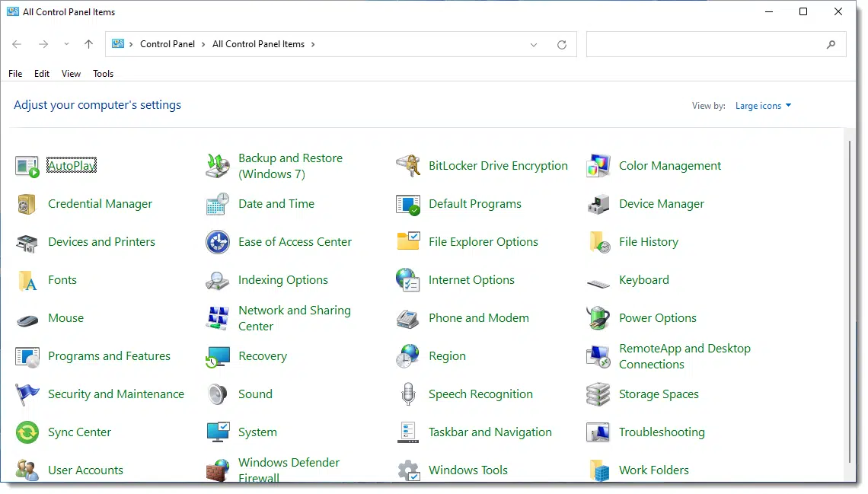Open the Device Manager icon
Screen dimensions: 868x494
point(598,204)
